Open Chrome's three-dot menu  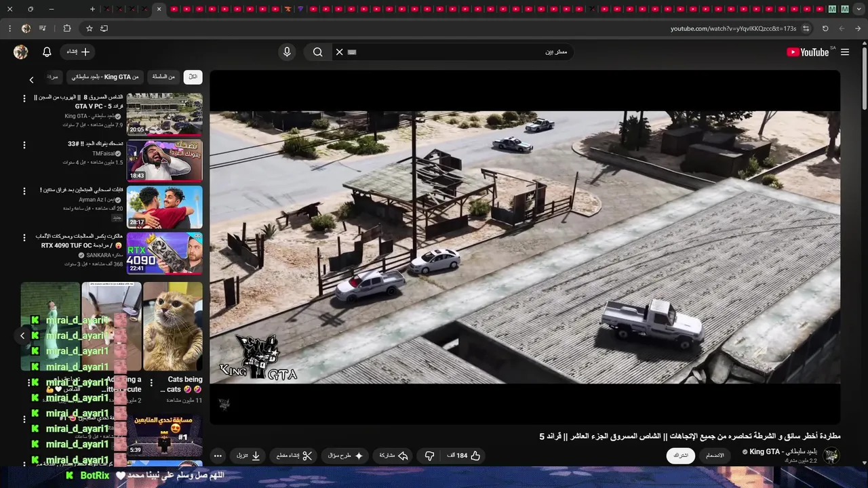coord(9,28)
